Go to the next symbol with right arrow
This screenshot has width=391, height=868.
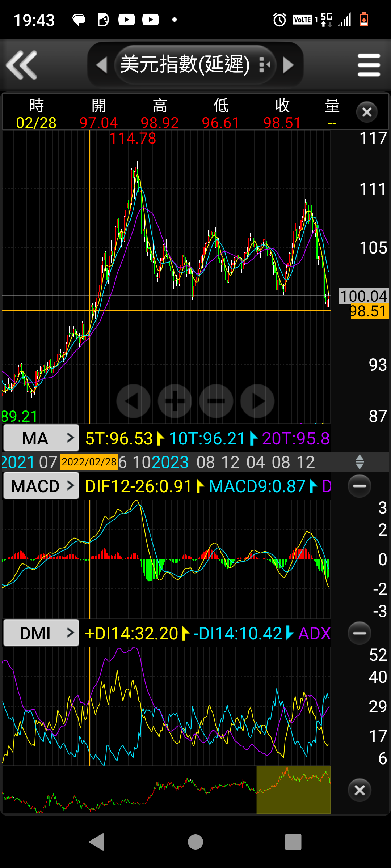[288, 65]
